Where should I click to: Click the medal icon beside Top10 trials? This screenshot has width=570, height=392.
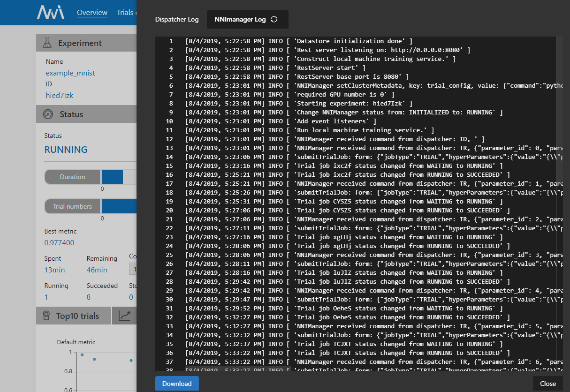[46, 316]
